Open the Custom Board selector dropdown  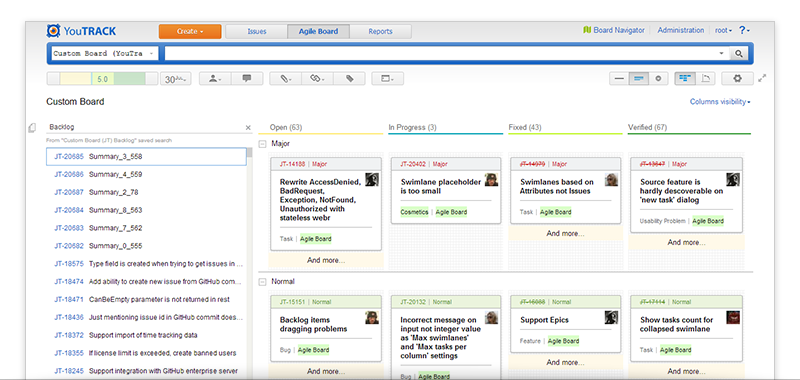[x=105, y=54]
